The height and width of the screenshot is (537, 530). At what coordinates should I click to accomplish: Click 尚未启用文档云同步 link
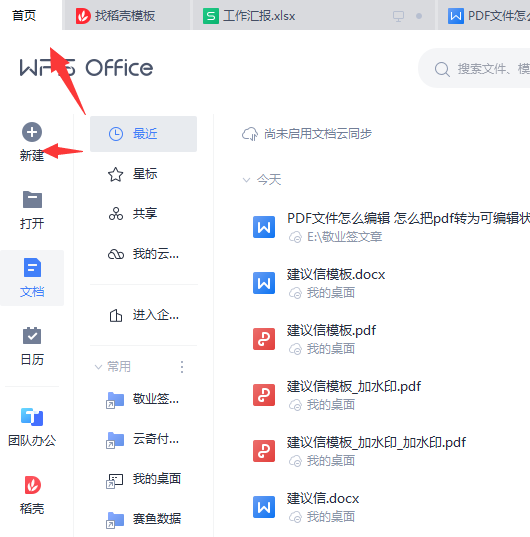coord(318,134)
